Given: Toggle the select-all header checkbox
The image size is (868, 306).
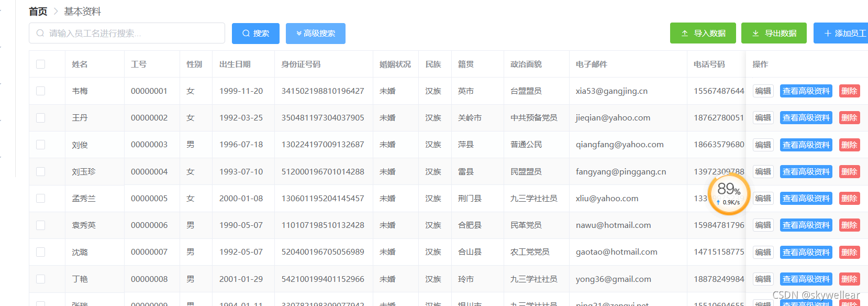Looking at the screenshot, I should (40, 64).
